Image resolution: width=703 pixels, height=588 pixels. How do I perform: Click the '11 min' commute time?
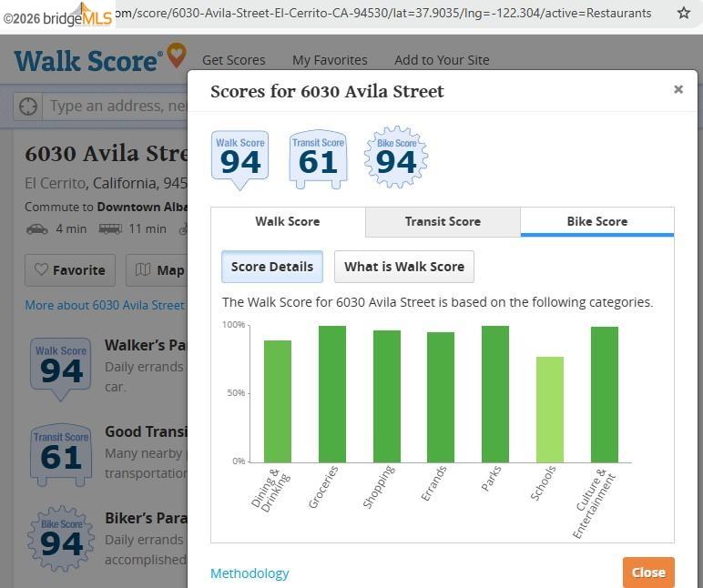point(148,229)
